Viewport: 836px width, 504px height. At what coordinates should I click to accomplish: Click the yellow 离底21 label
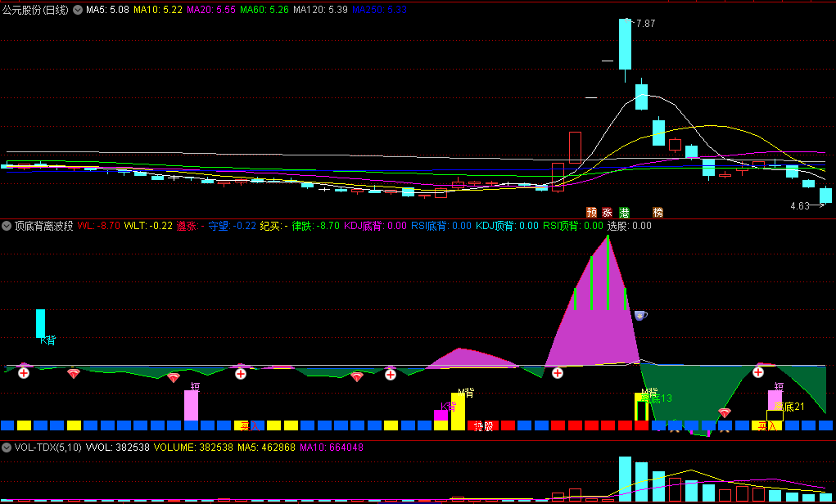[x=789, y=407]
